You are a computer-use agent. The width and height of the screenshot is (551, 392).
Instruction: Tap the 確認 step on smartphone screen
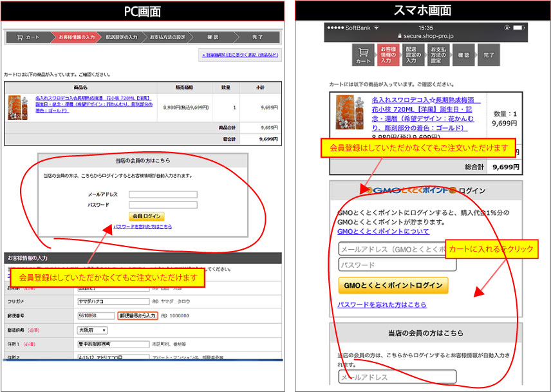(x=463, y=55)
